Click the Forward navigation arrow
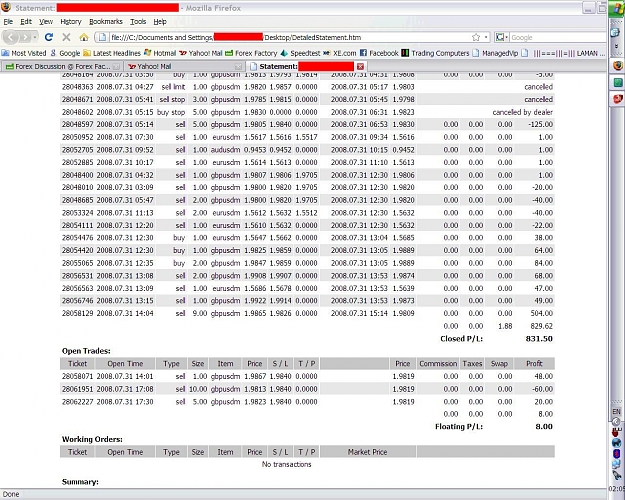This screenshot has width=625, height=500. (x=25, y=37)
